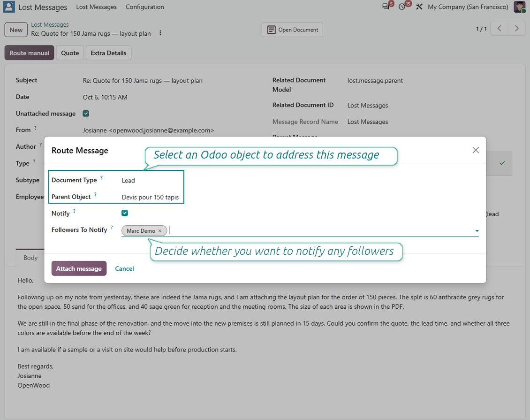Viewport: 530px width, 420px height.
Task: Show help tooltip for Author field
Action: click(x=40, y=145)
